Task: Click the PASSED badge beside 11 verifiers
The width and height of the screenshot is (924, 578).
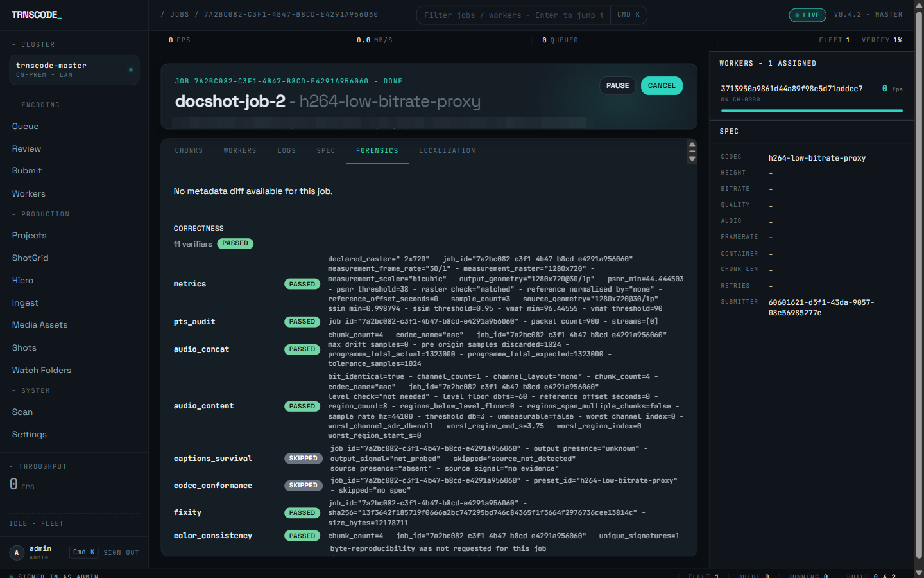Action: tap(235, 244)
